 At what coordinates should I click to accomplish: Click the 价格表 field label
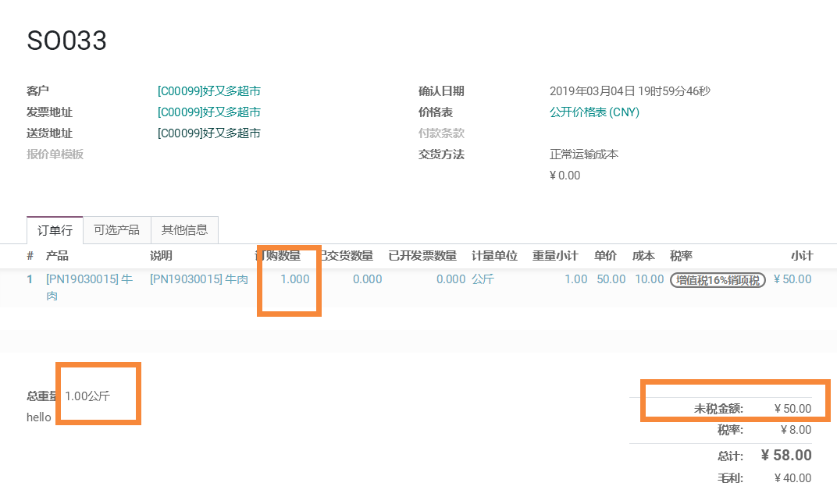[436, 112]
